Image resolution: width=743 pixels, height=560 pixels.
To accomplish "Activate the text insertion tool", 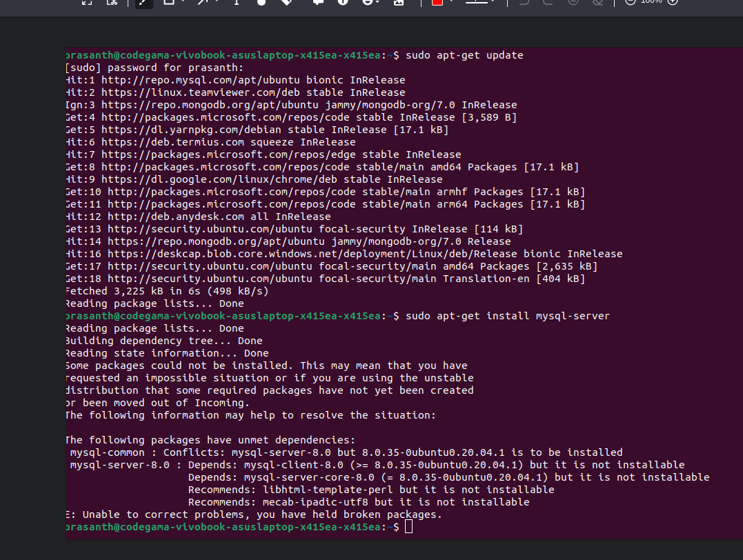I will 237,3.
